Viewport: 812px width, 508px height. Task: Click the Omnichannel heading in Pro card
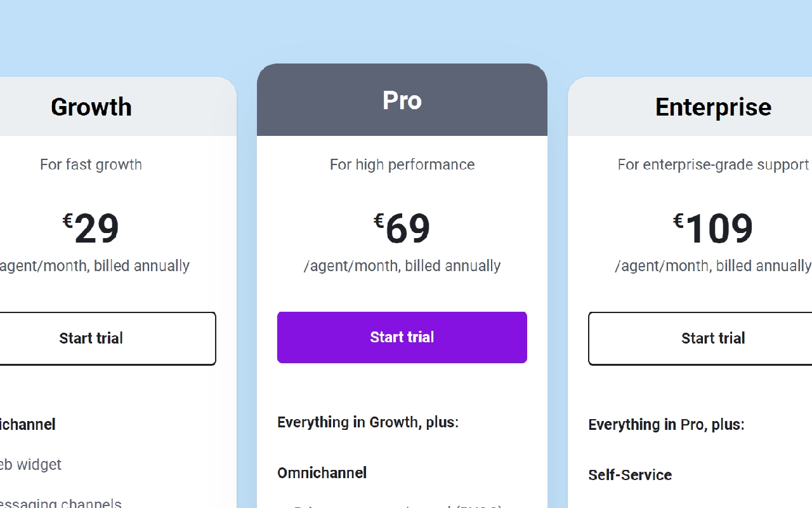coord(322,473)
